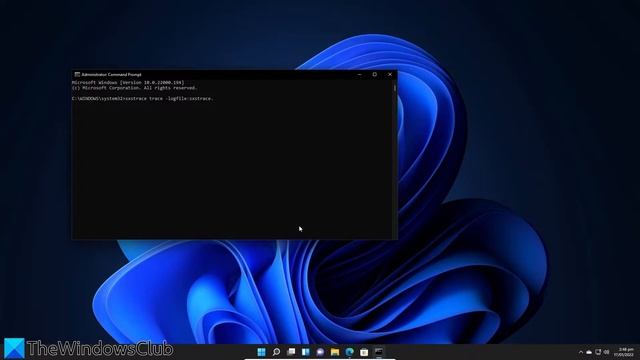Open the Windows Start menu
640x360 pixels.
tap(262, 351)
